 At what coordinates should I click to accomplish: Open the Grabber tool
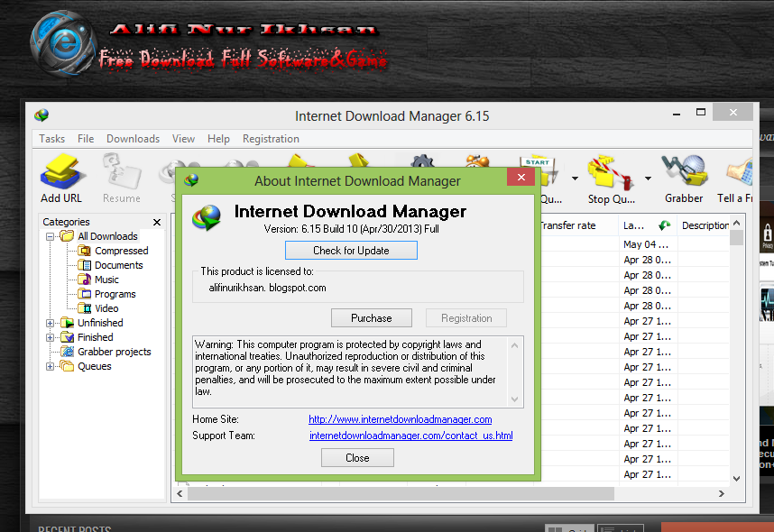684,171
